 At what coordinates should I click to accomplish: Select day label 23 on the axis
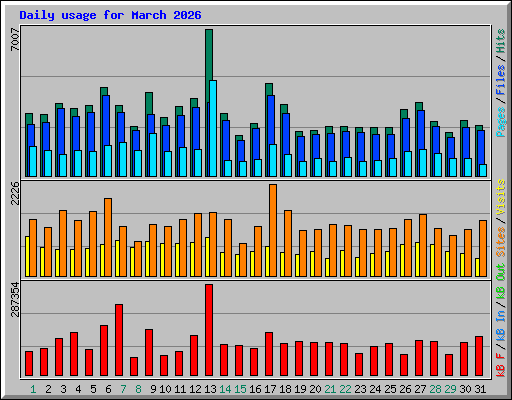click(360, 389)
